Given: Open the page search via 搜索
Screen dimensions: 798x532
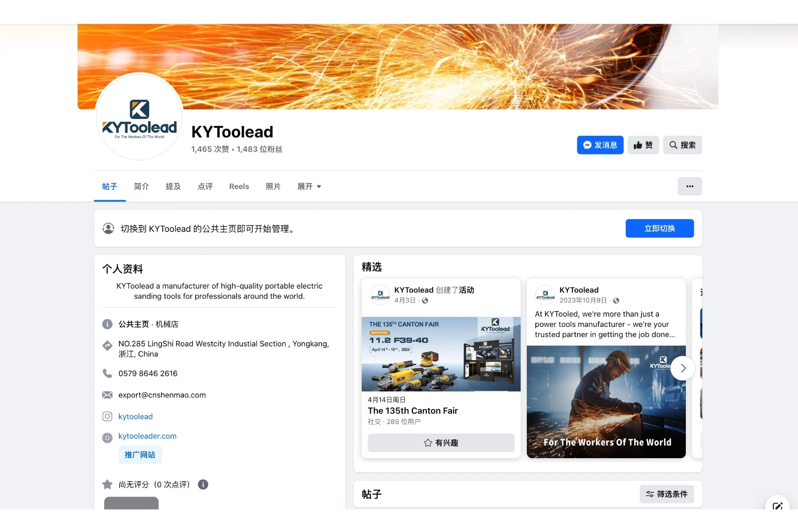Looking at the screenshot, I should coord(682,145).
